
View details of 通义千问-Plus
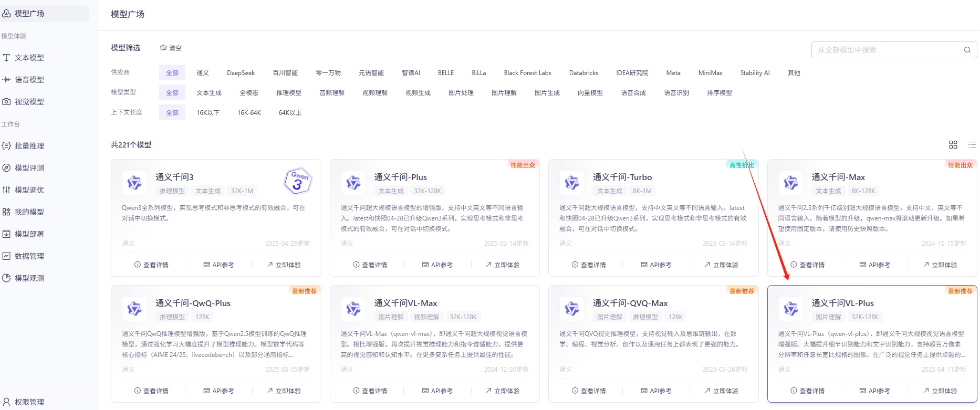pyautogui.click(x=370, y=265)
